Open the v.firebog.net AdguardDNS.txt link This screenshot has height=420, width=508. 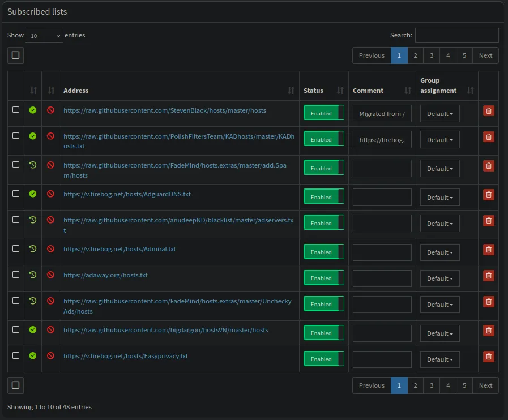[x=127, y=194]
